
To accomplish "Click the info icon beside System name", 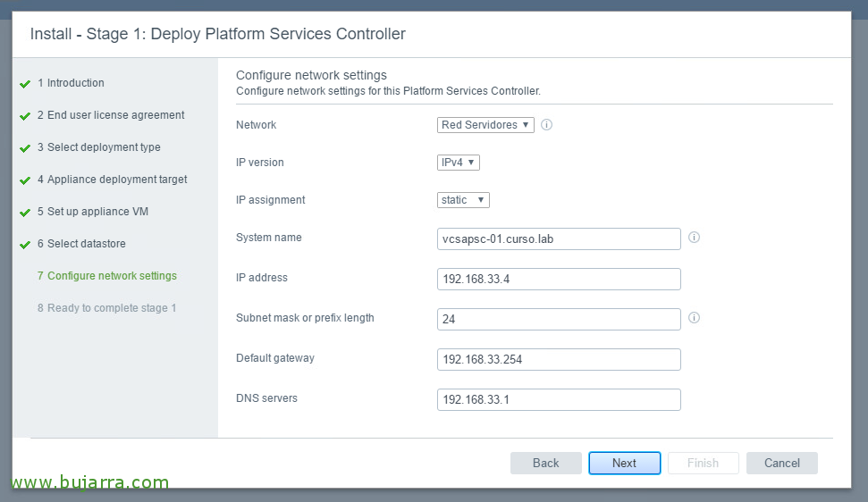I will pos(694,238).
